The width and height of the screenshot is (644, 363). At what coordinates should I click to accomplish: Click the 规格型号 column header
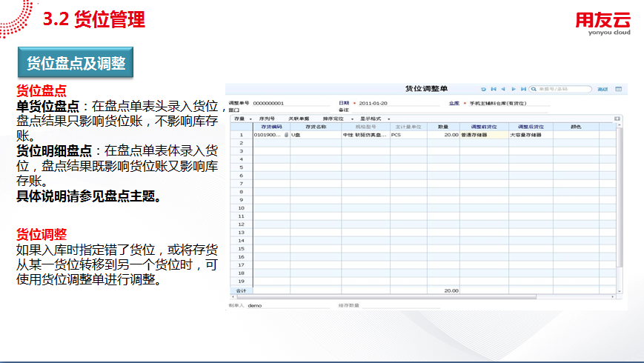365,127
